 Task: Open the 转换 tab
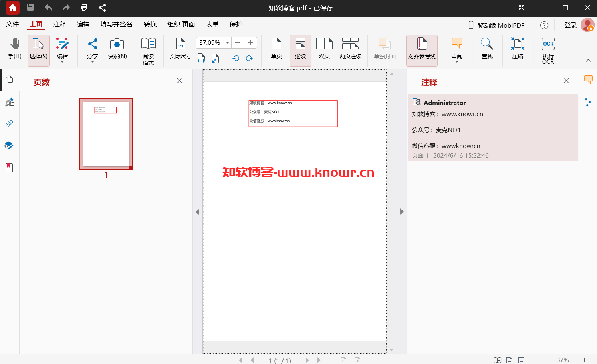[150, 24]
